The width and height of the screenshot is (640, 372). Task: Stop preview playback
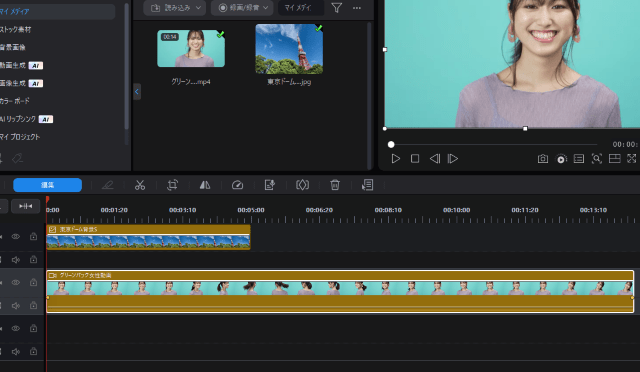(x=415, y=159)
